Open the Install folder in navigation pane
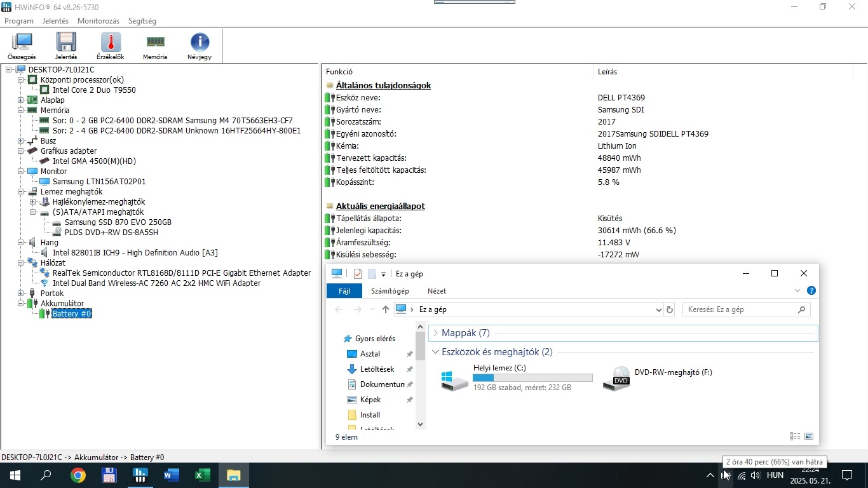 [370, 415]
